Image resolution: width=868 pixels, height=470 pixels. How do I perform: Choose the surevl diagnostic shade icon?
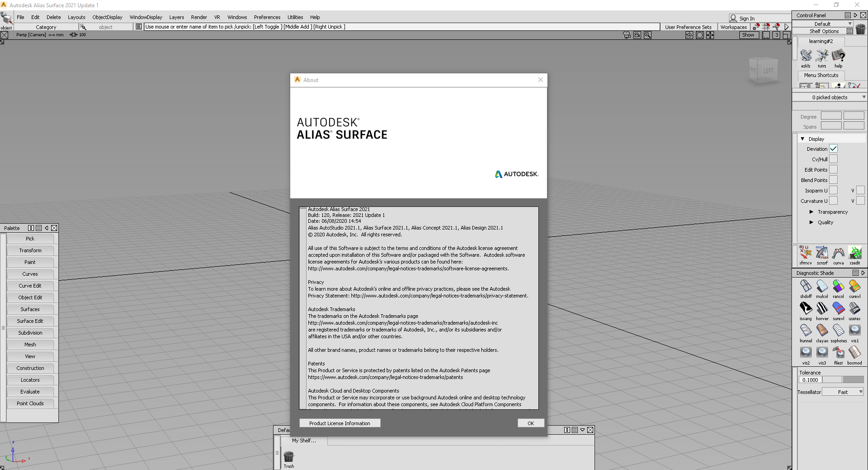tap(839, 309)
